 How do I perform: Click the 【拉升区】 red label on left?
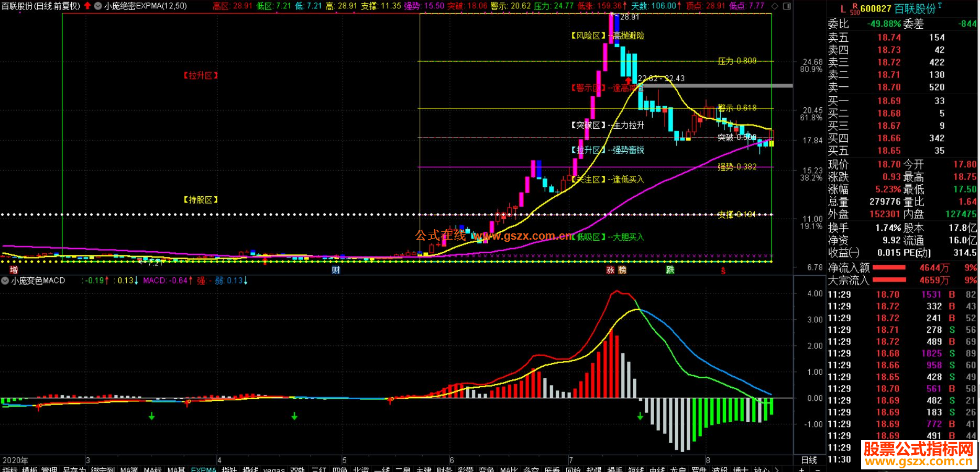pyautogui.click(x=201, y=75)
